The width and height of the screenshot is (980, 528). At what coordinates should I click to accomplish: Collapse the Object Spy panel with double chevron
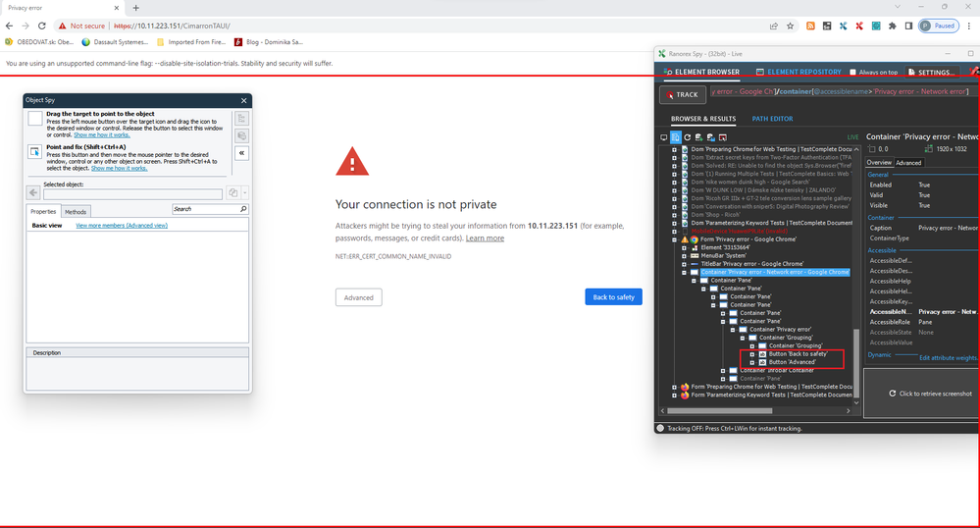tap(242, 153)
